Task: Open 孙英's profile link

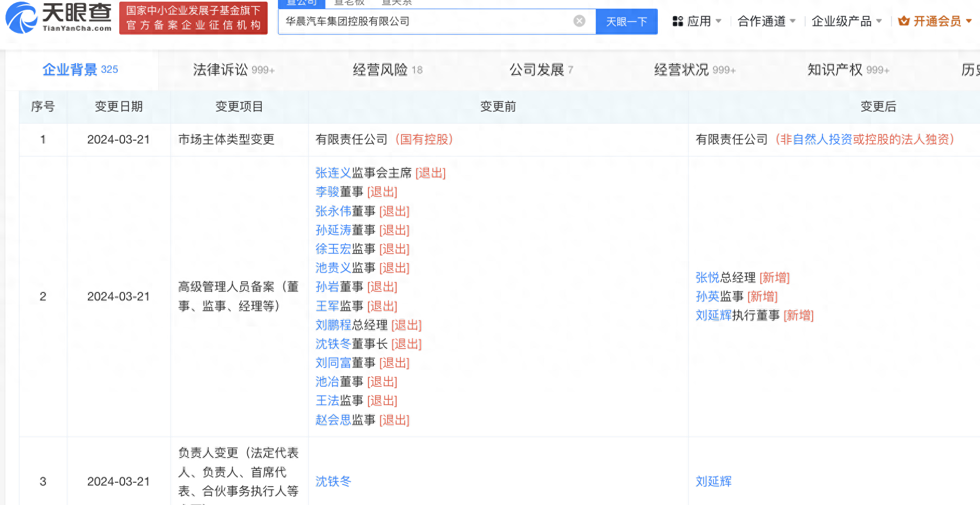Action: [707, 296]
